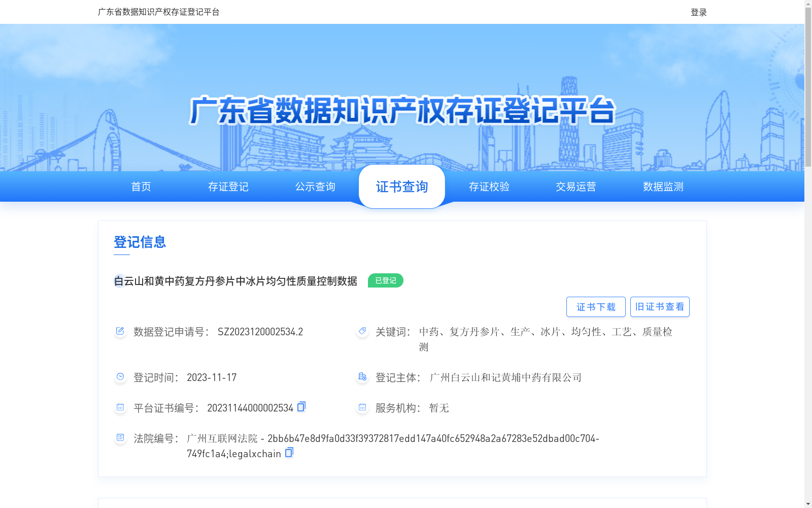
Task: Click the 登记信息 section heading
Action: click(x=140, y=242)
